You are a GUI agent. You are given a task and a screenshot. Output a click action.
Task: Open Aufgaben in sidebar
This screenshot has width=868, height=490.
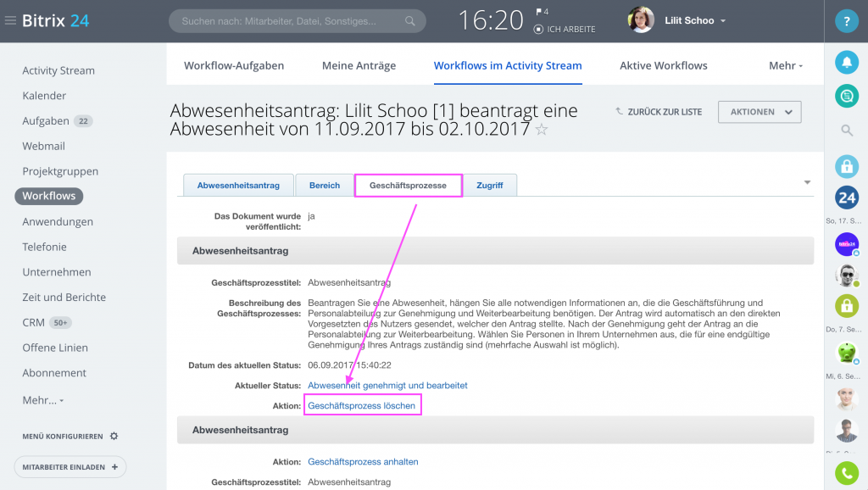click(46, 121)
